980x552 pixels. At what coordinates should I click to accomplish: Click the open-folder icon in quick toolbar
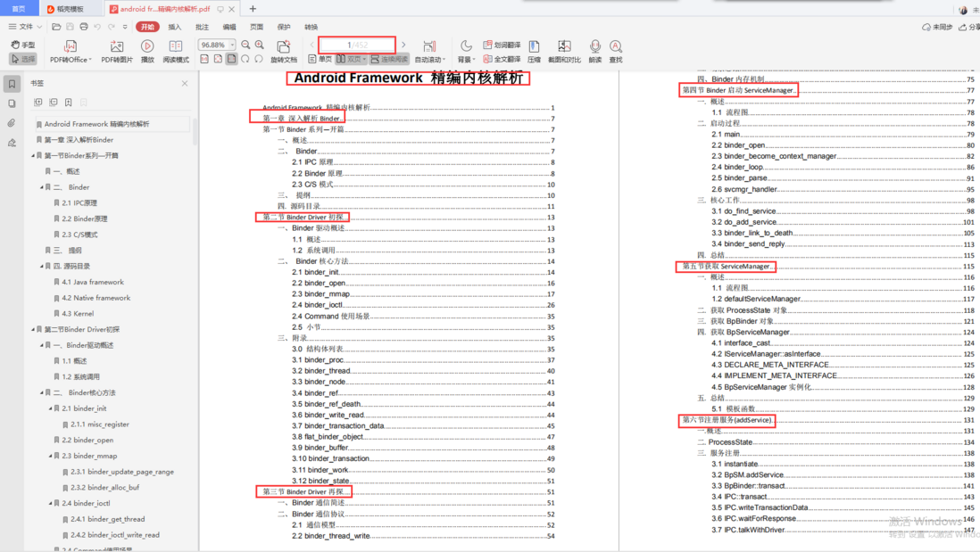pyautogui.click(x=56, y=27)
